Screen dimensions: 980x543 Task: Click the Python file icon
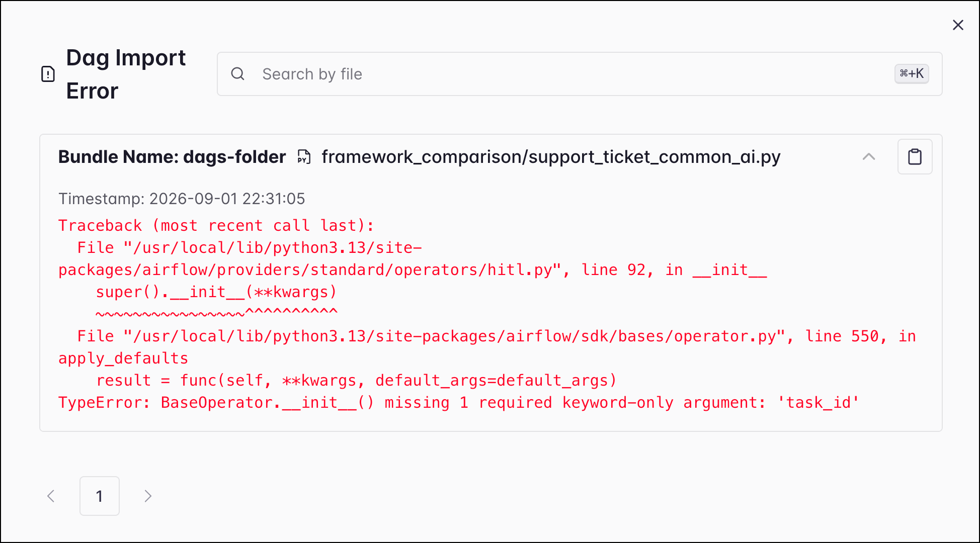point(304,157)
